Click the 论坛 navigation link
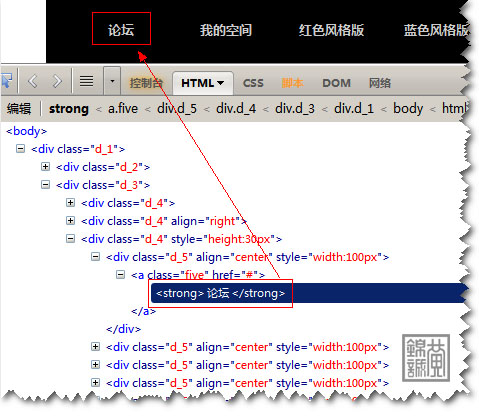 pos(121,29)
